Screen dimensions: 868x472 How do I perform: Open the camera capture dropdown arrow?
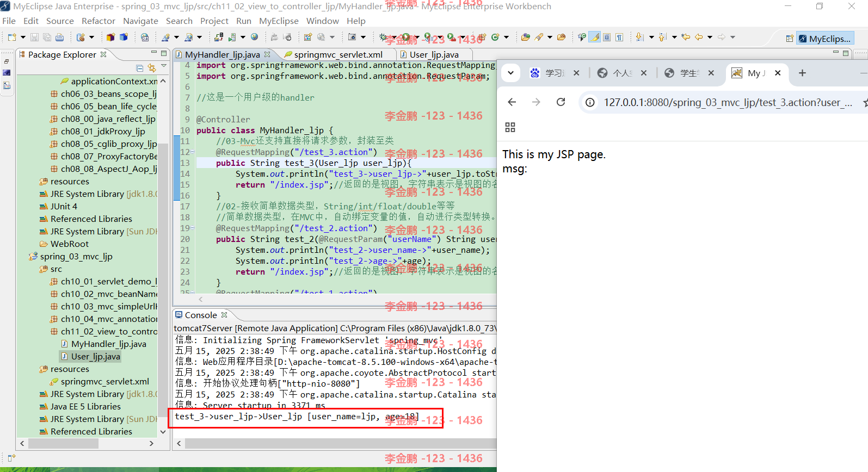(x=363, y=38)
